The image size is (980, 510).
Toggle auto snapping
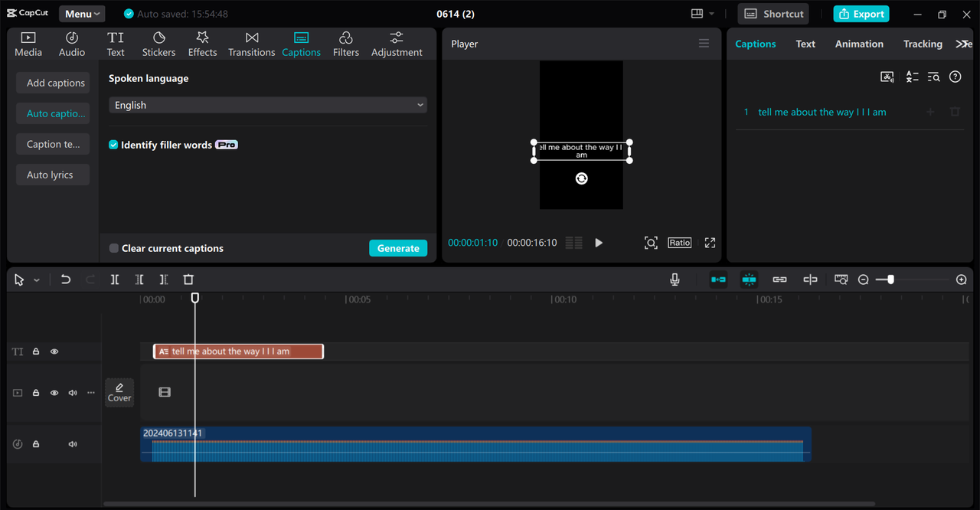coord(749,280)
